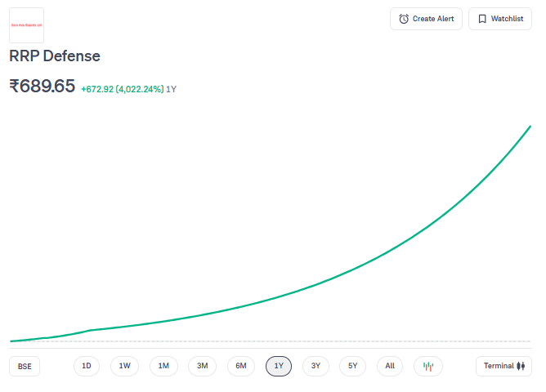The image size is (546, 392).
Task: Click the bookmark icon in Watchlist
Action: [x=482, y=19]
